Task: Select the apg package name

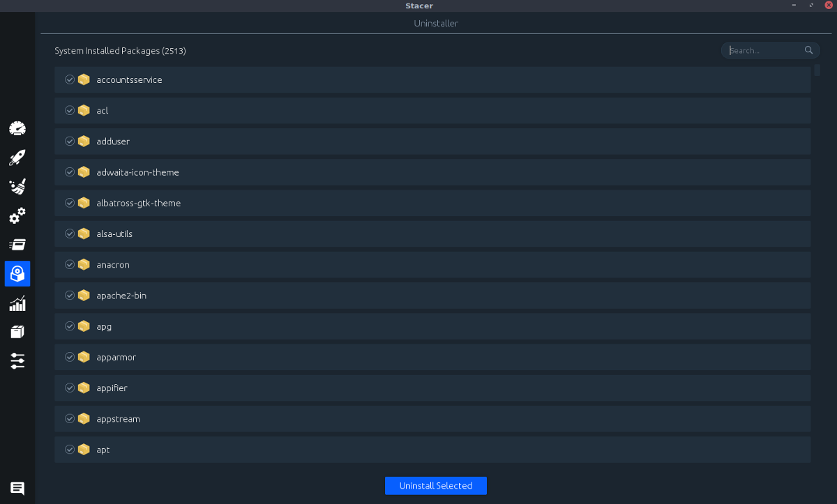Action: [x=104, y=326]
